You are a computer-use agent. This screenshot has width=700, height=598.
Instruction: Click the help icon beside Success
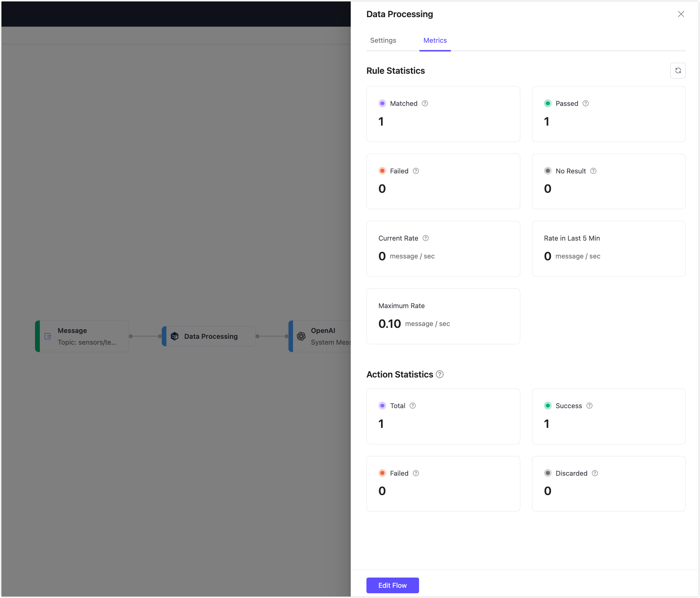point(589,405)
